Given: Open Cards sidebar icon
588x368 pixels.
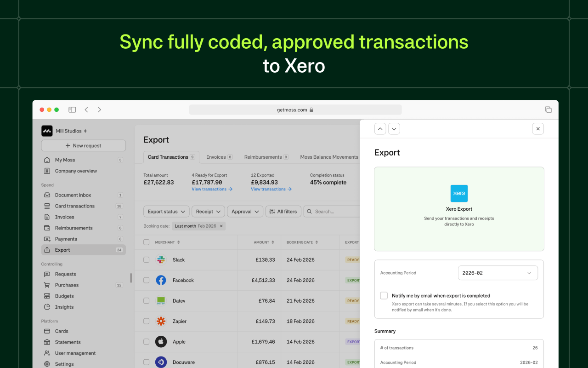Looking at the screenshot, I should (x=47, y=331).
